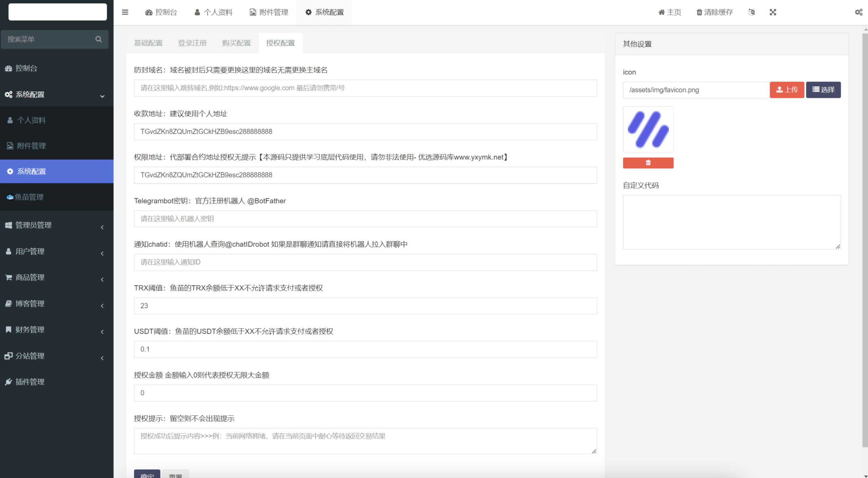Click the fullscreen expand icon
The image size is (868, 478).
click(x=773, y=12)
